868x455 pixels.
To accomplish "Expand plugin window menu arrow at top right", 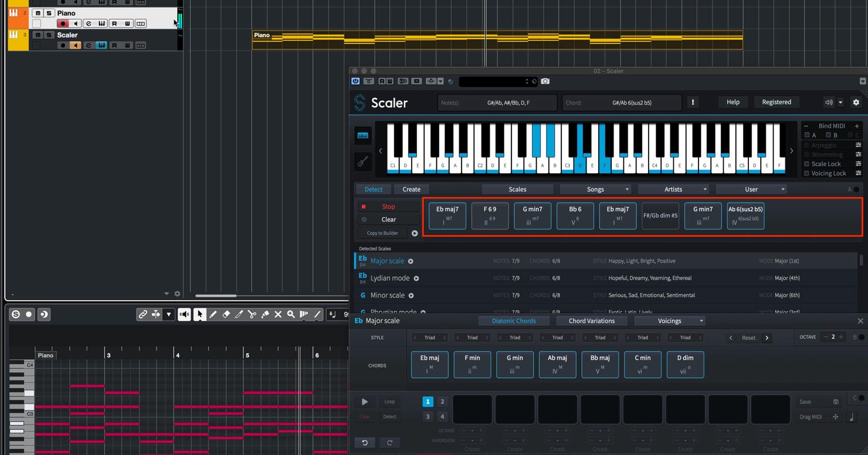I will click(863, 81).
